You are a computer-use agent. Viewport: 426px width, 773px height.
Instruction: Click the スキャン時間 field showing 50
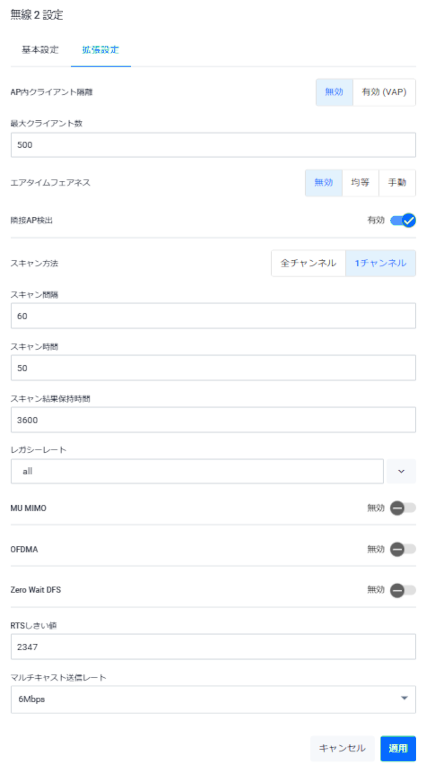click(x=213, y=368)
